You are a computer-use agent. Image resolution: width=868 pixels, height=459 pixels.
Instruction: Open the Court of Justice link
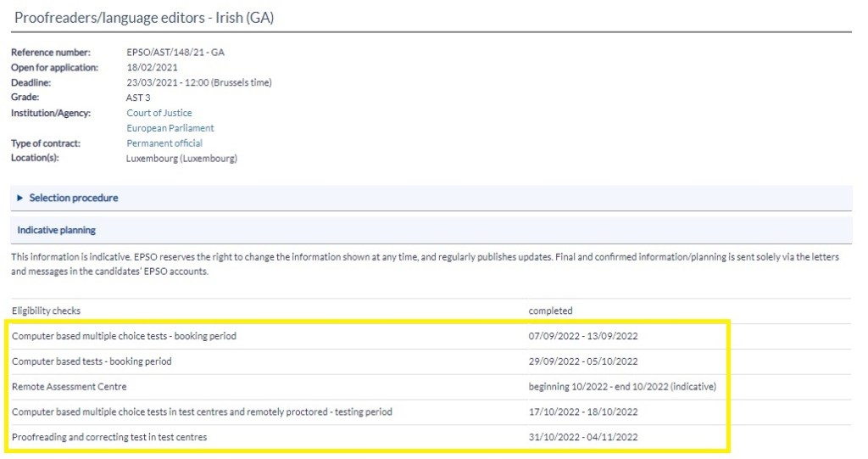click(159, 113)
